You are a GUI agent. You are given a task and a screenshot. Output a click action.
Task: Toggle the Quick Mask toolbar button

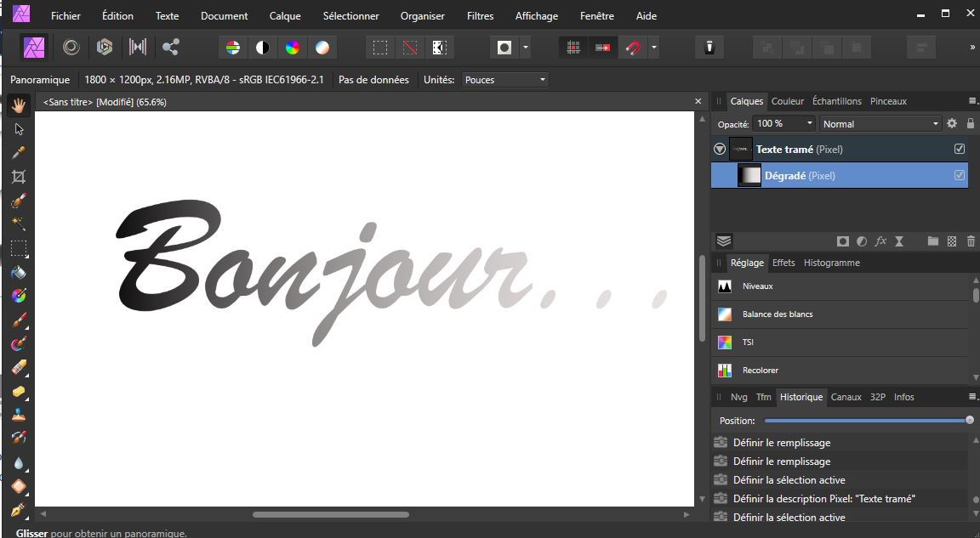click(x=504, y=48)
